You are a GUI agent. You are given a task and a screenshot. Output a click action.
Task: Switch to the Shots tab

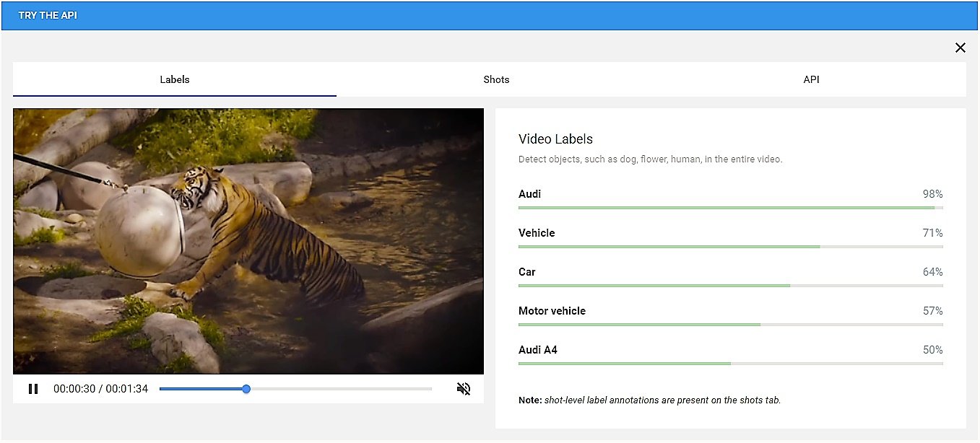(x=496, y=79)
